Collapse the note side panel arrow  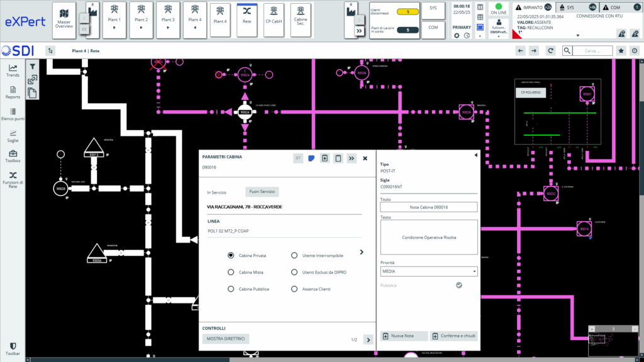[x=475, y=155]
